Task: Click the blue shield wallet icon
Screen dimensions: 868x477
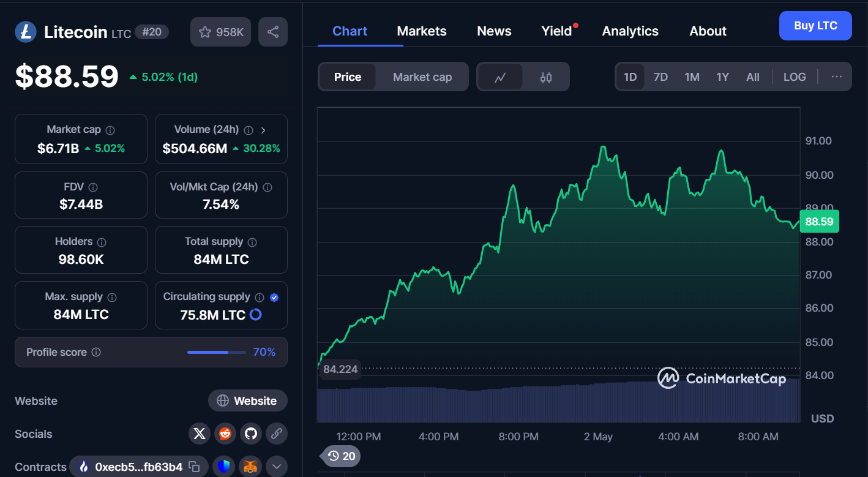Action: click(x=225, y=467)
